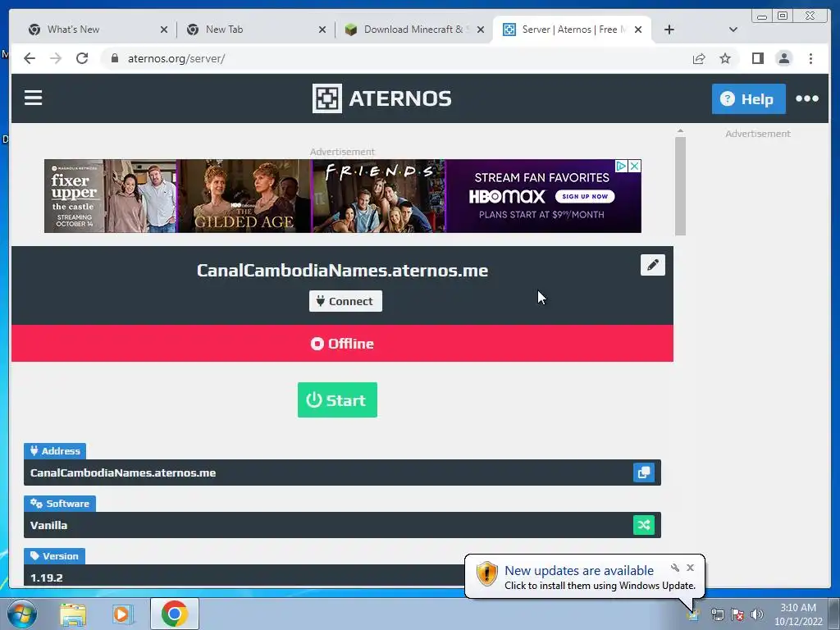Screen dimensions: 840x630
Task: Click the Friends image in the ad banner
Action: pos(379,196)
